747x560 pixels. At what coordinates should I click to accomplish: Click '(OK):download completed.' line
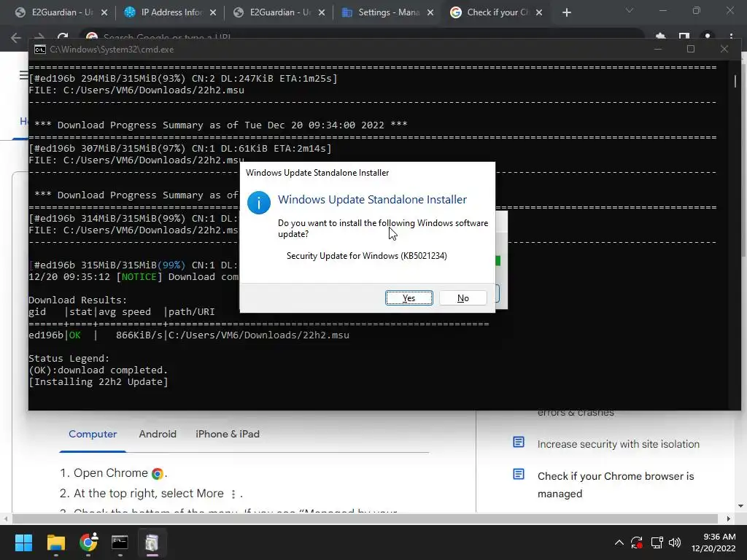click(x=98, y=370)
